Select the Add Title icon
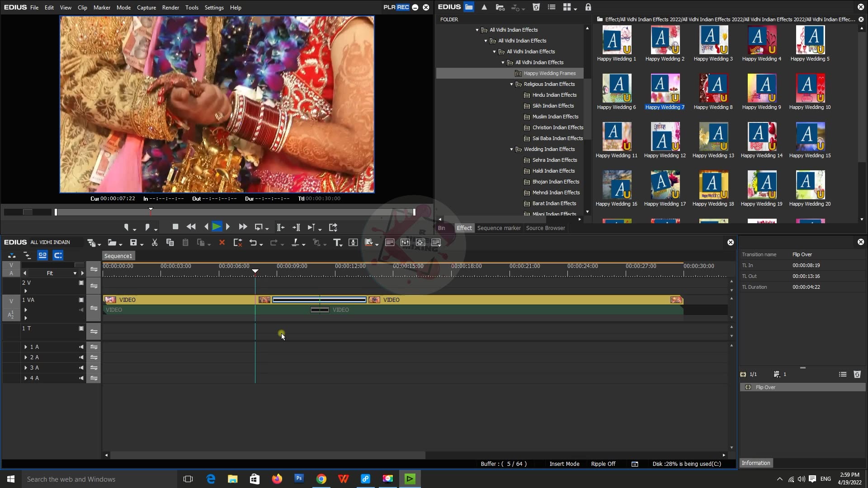The height and width of the screenshot is (488, 868). click(337, 243)
